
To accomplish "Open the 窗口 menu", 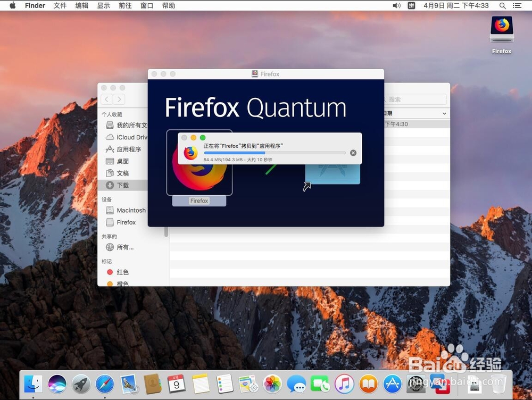I will click(x=147, y=5).
